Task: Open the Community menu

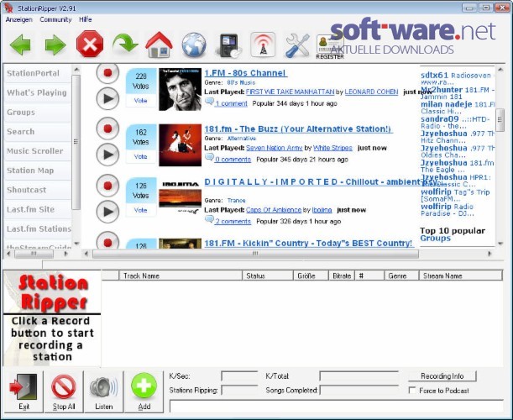Action: [x=55, y=19]
